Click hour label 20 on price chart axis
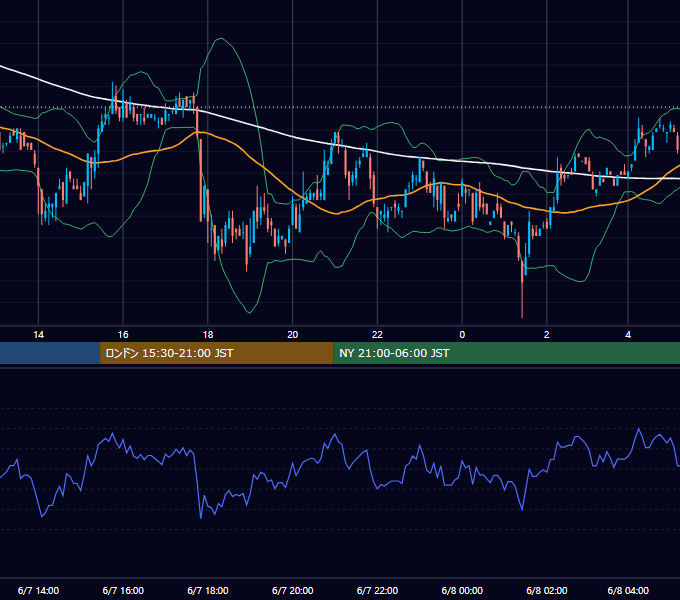The image size is (680, 600). (293, 334)
